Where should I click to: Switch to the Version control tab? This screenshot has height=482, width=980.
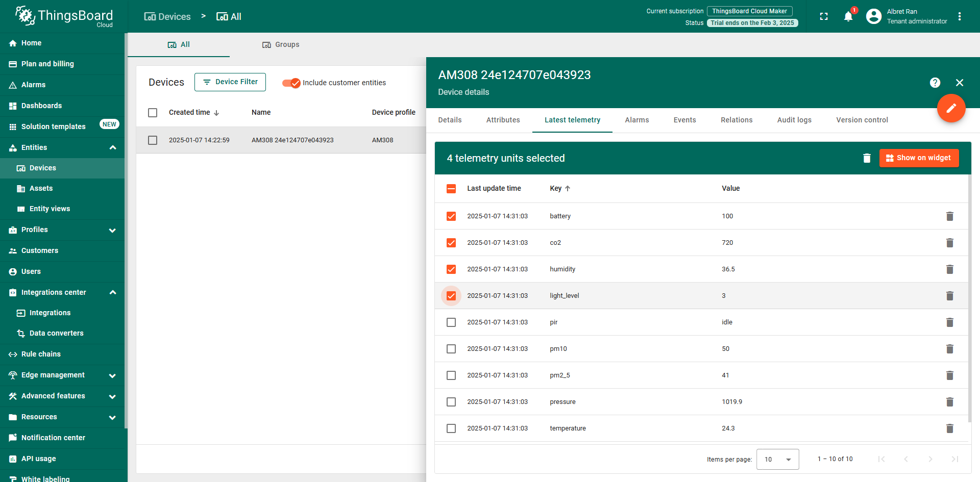point(862,120)
